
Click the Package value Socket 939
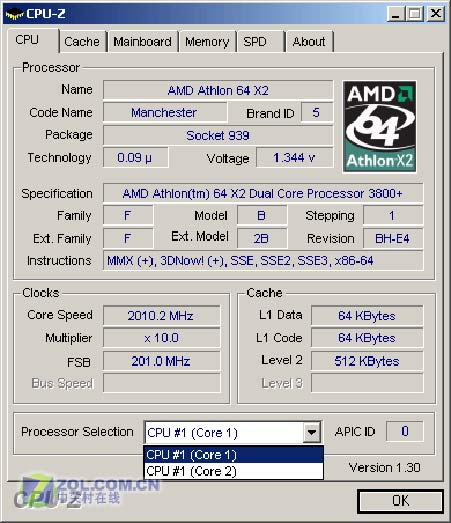218,135
